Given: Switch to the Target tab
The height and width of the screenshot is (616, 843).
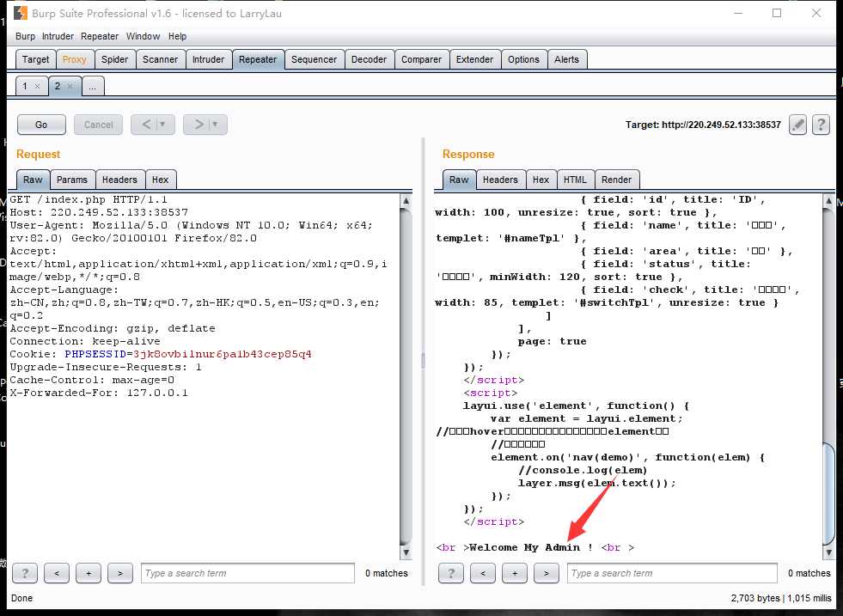Looking at the screenshot, I should click(x=35, y=59).
